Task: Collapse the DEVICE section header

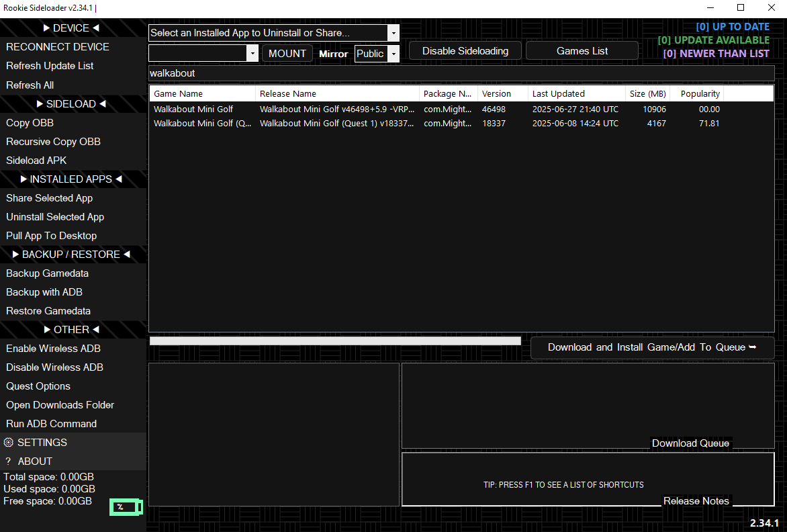Action: [x=71, y=28]
